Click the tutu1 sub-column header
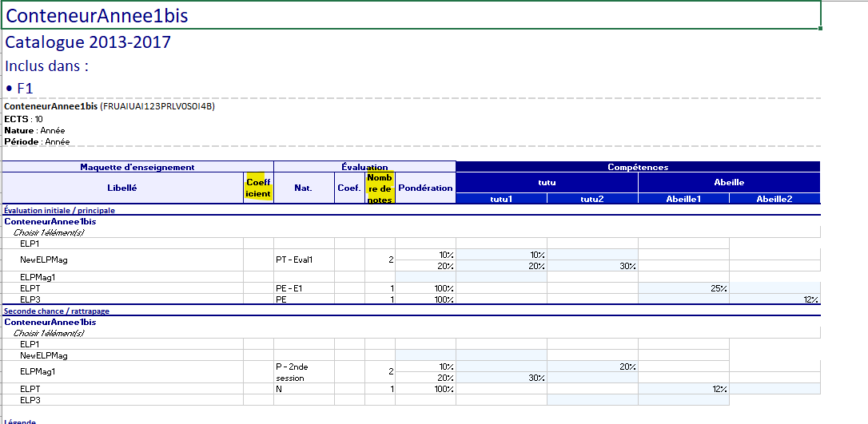Viewport: 868px width, 424px height. (x=501, y=199)
